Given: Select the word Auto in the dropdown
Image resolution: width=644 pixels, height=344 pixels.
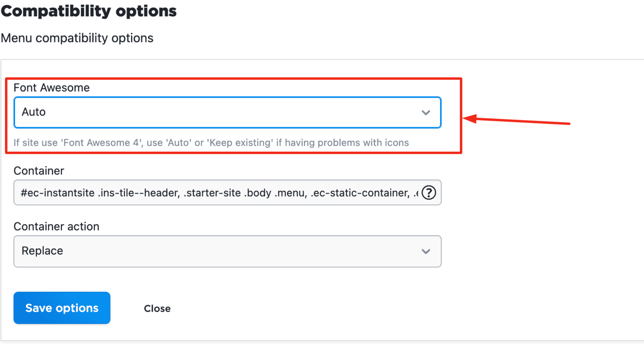Looking at the screenshot, I should [x=34, y=112].
